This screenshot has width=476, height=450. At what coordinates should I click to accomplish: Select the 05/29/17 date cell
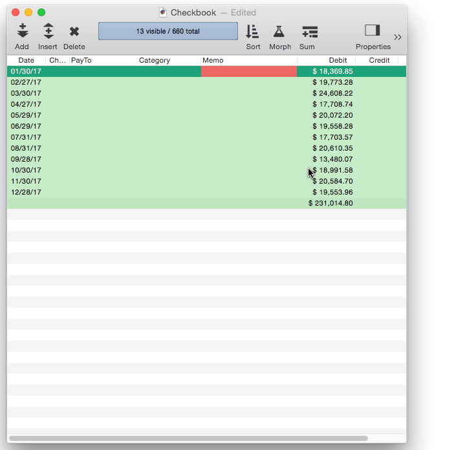[26, 115]
